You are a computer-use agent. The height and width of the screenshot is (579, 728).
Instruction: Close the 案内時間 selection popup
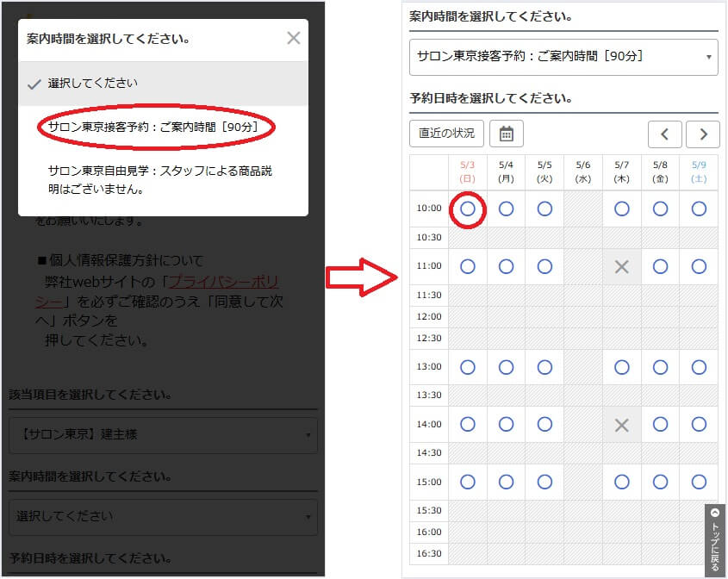(x=294, y=38)
